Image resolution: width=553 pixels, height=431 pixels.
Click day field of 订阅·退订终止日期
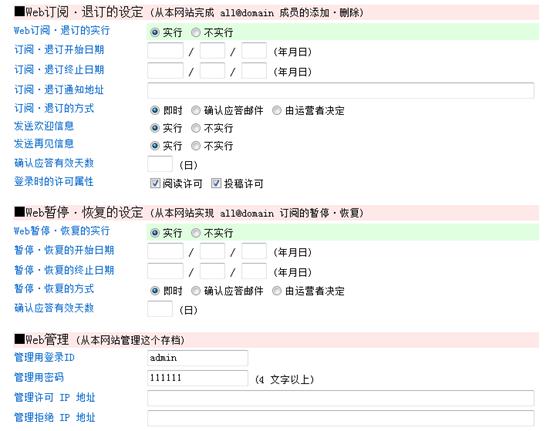pyautogui.click(x=254, y=71)
